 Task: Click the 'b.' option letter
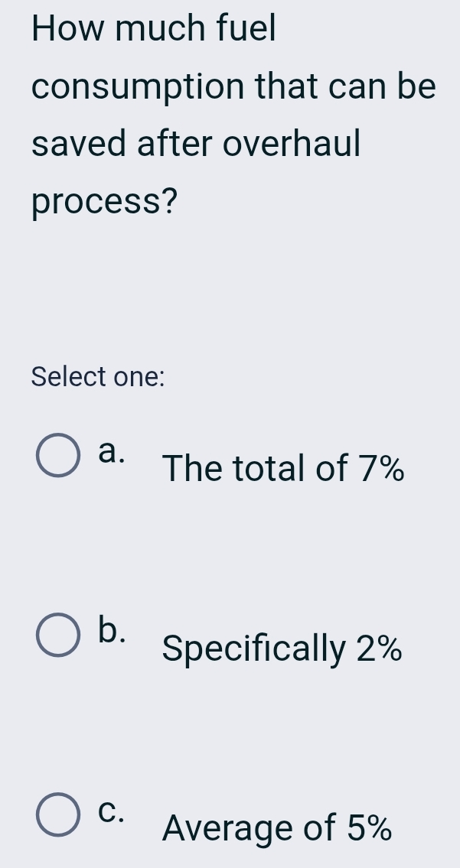point(112,629)
